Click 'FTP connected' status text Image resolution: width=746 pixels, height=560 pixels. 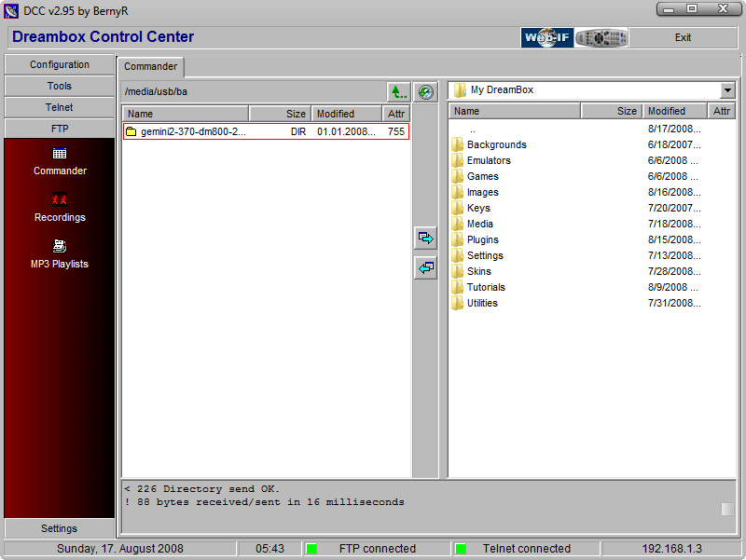378,549
